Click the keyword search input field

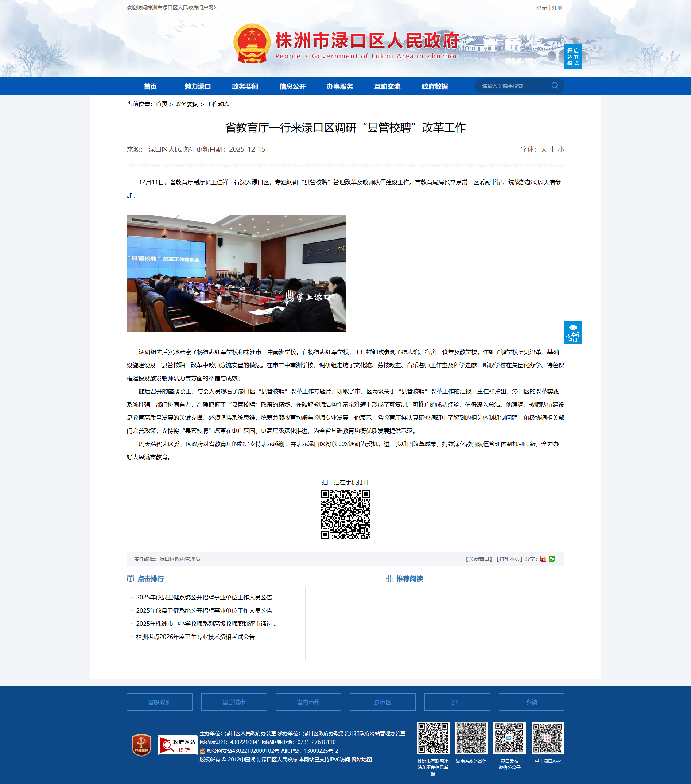coord(513,86)
